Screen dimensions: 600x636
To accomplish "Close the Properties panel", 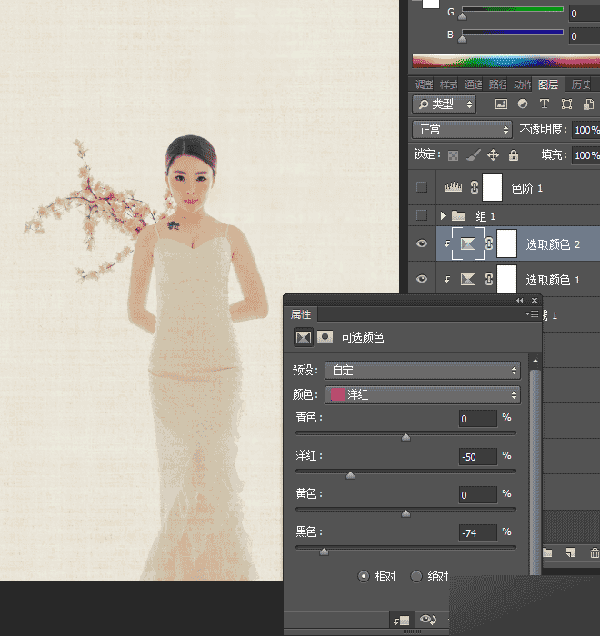I will [534, 301].
